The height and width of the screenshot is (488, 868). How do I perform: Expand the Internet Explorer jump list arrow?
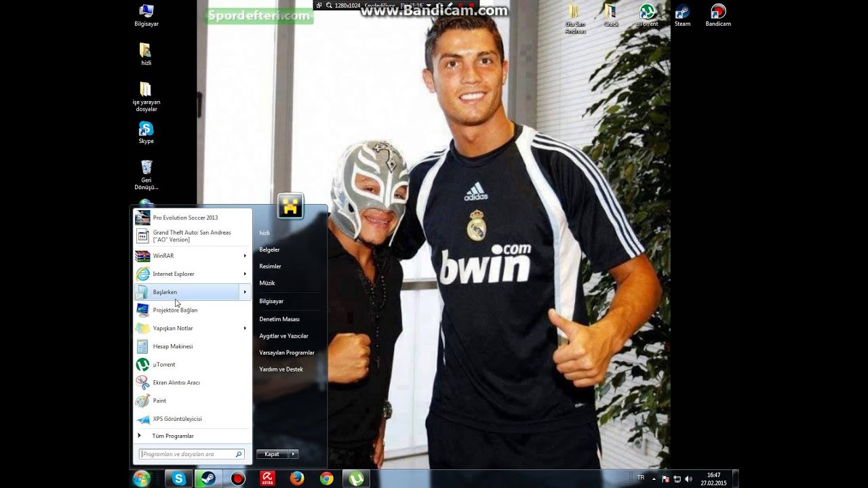(245, 274)
